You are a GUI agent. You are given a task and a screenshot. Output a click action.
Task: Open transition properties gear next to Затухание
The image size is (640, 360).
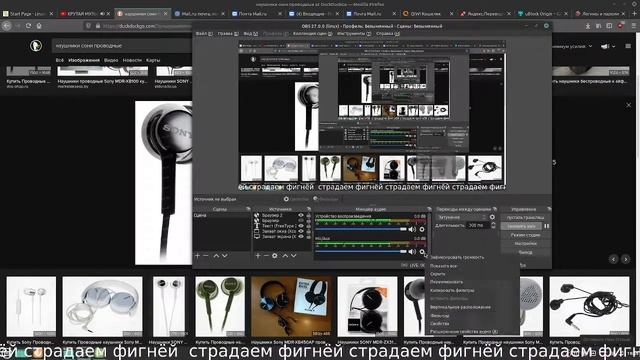tap(492, 217)
